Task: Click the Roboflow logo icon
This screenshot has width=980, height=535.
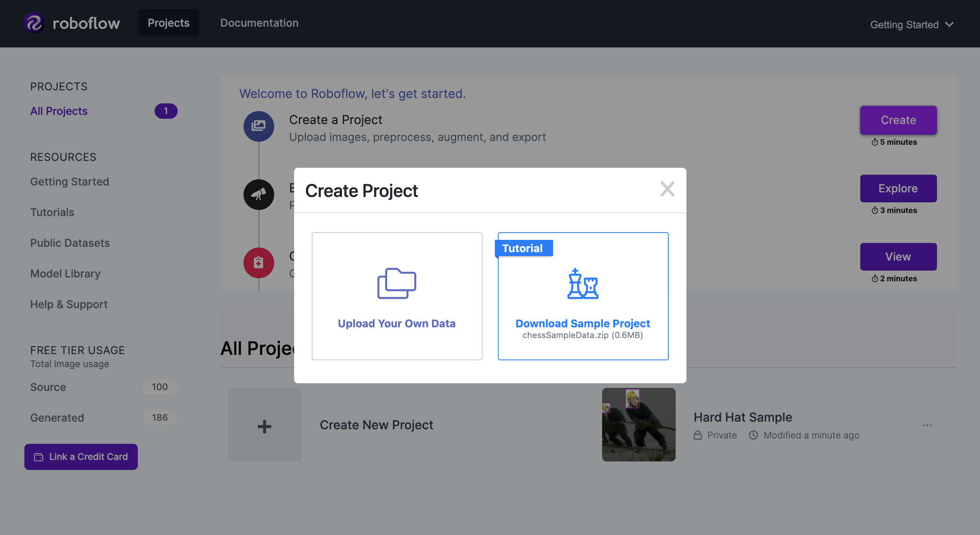Action: click(x=34, y=23)
